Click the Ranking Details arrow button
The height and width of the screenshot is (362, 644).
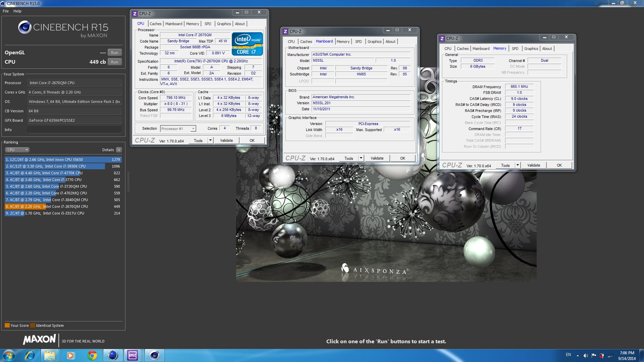(119, 150)
